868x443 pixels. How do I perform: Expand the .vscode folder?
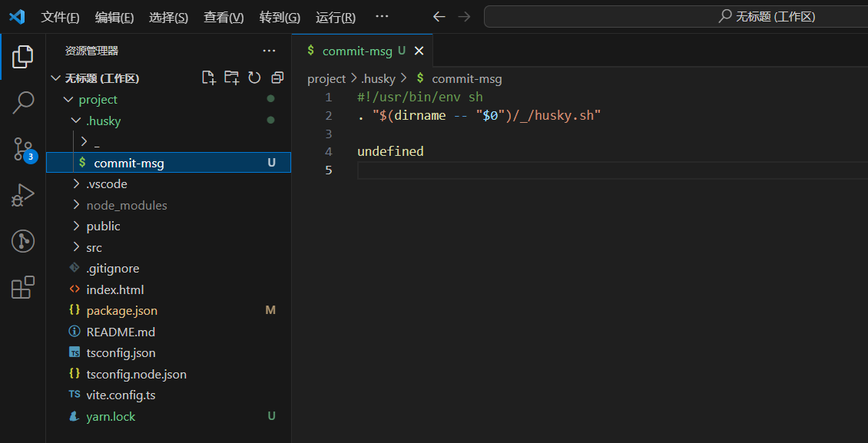click(76, 183)
